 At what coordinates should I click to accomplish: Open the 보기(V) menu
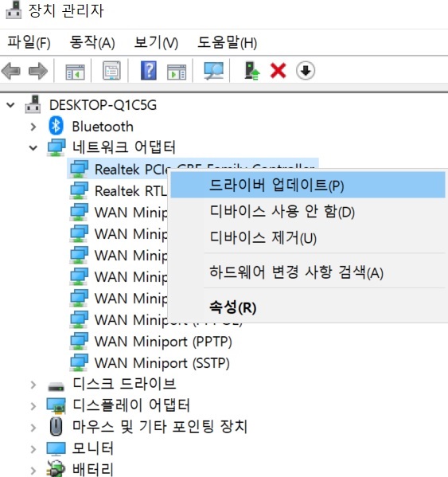156,42
